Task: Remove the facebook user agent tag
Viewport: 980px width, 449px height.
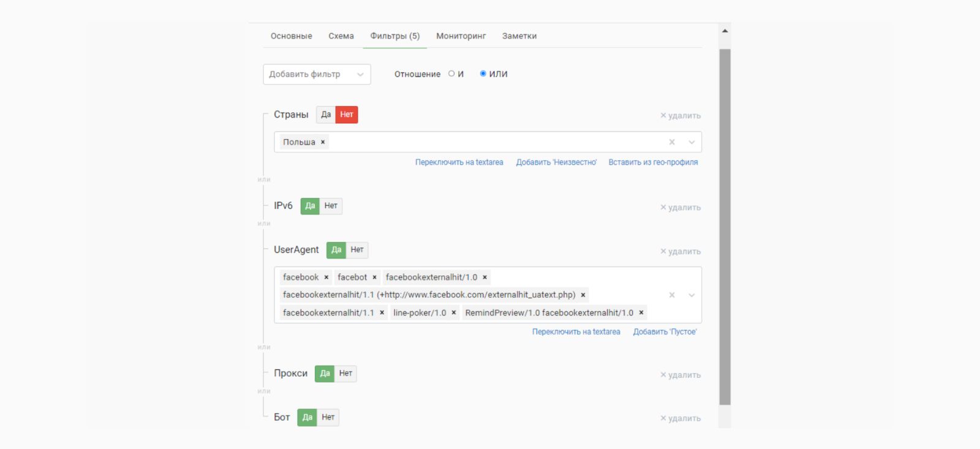Action: tap(326, 277)
